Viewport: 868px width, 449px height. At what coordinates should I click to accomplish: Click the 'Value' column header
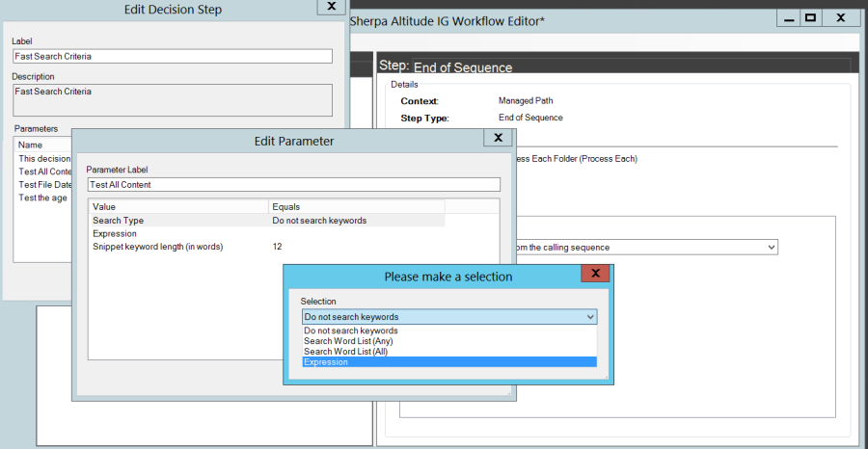point(178,206)
